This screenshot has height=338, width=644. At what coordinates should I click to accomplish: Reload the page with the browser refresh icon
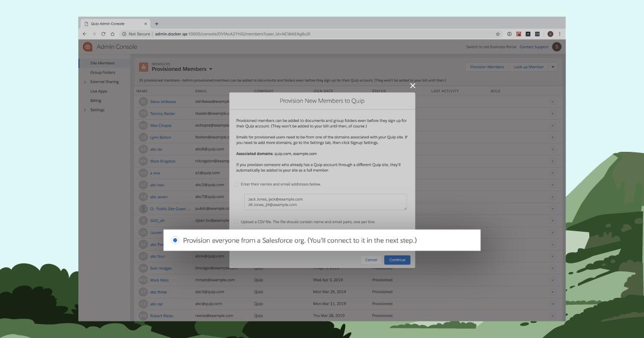coord(103,34)
